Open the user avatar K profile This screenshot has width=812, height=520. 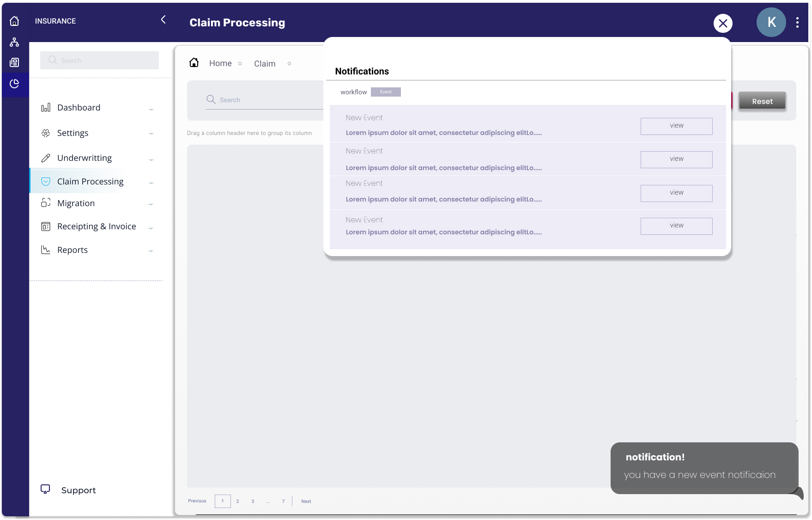pyautogui.click(x=771, y=22)
